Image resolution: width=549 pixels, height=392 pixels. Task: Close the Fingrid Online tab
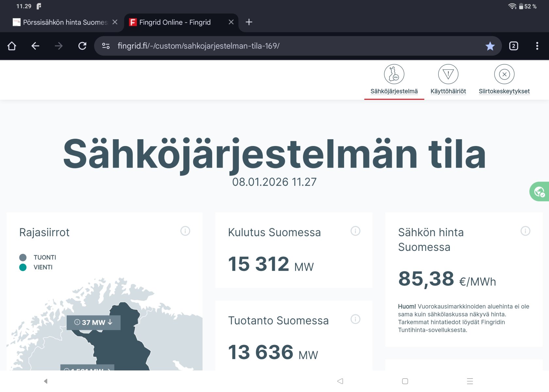(x=231, y=22)
